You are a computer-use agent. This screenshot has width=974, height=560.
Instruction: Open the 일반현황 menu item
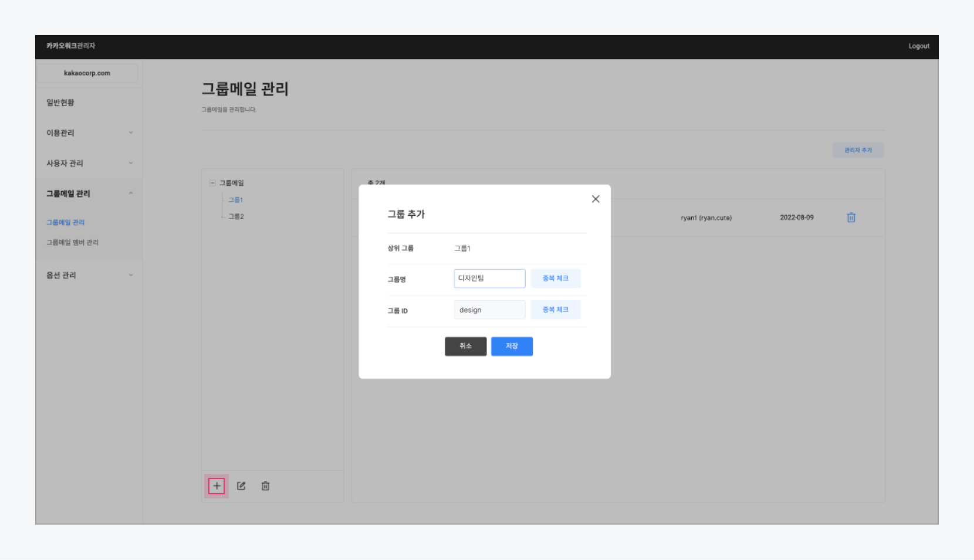click(x=60, y=103)
